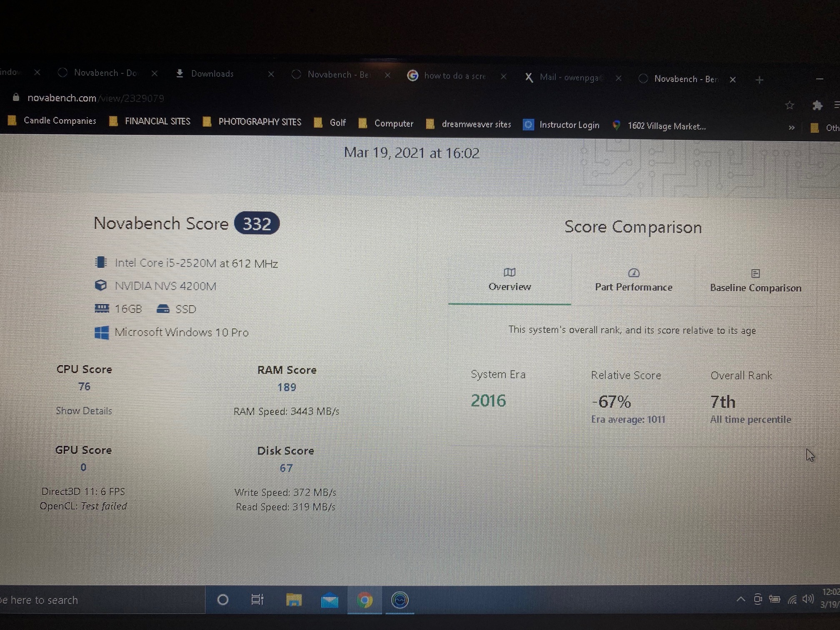Image resolution: width=840 pixels, height=630 pixels.
Task: Click the volume speaker tray icon
Action: 808,599
